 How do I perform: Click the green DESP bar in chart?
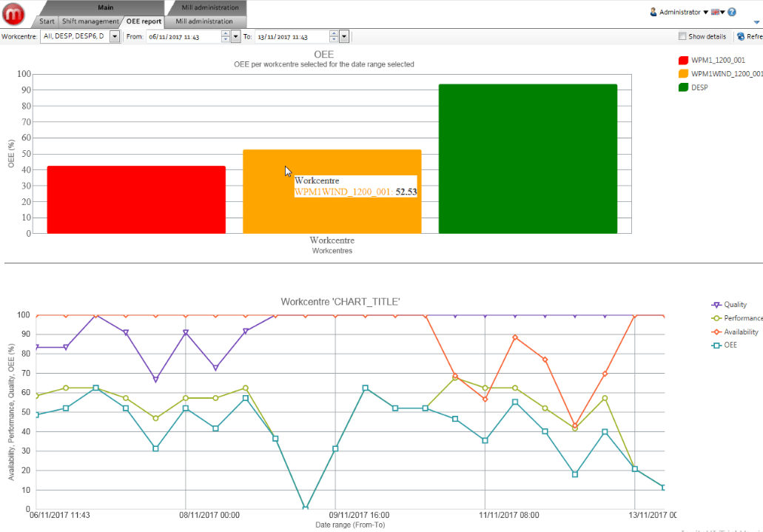[x=528, y=158]
